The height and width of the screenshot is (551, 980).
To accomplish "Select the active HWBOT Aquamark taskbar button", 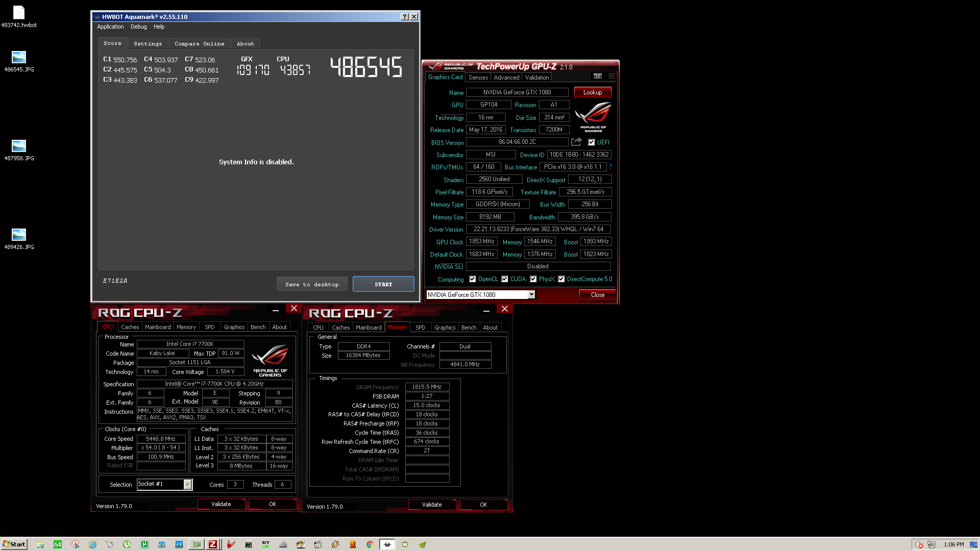I will pos(387,544).
